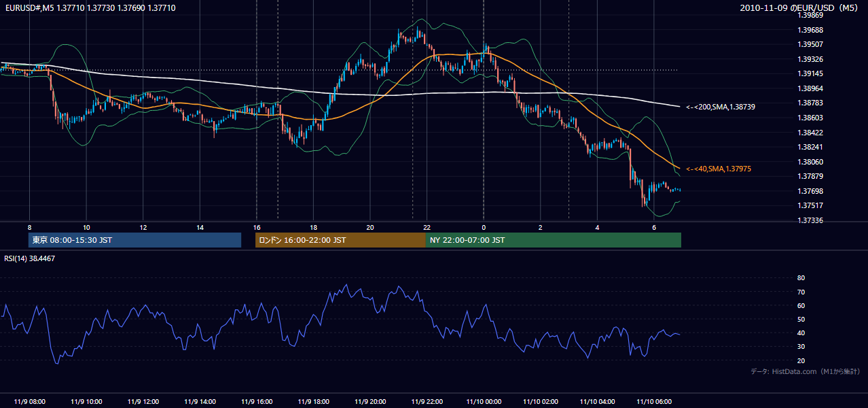868x408 pixels.
Task: Click price axis value 1.38964
Action: click(x=810, y=88)
